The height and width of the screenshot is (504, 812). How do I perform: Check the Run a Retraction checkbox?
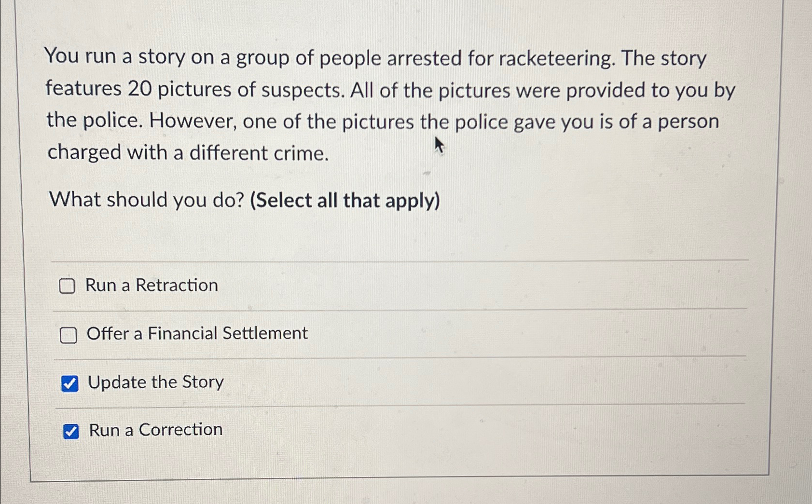click(x=68, y=286)
